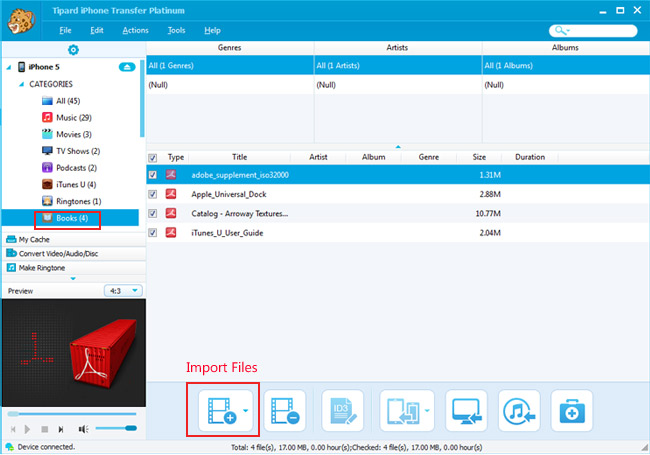Open the ID3 info editor icon
650x455 pixels.
343,410
